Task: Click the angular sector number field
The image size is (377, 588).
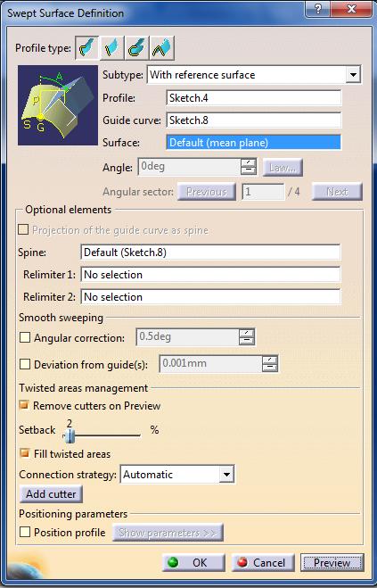Action: pyautogui.click(x=263, y=192)
